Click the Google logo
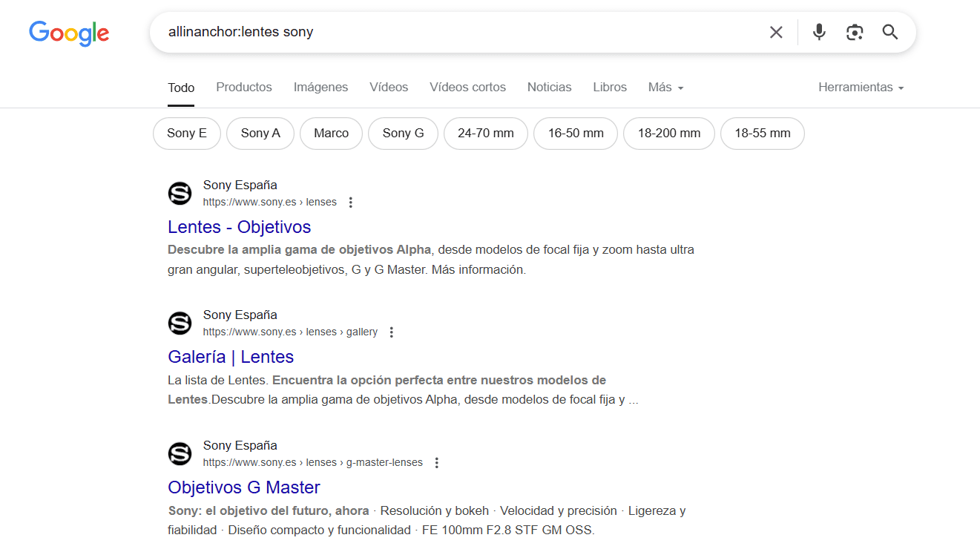The width and height of the screenshot is (980, 552). pos(69,33)
